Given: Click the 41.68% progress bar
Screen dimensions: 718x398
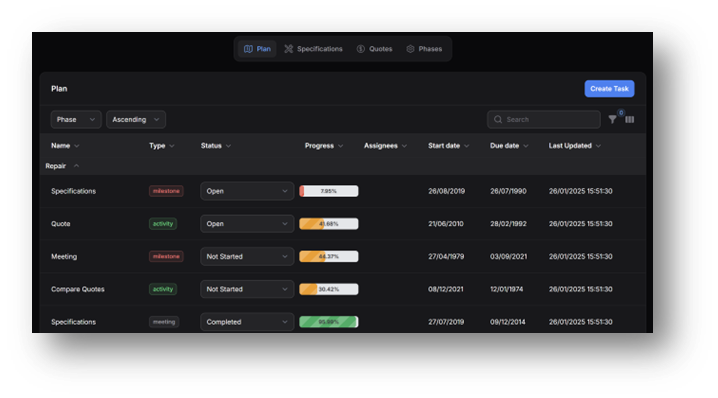Looking at the screenshot, I should (x=329, y=224).
